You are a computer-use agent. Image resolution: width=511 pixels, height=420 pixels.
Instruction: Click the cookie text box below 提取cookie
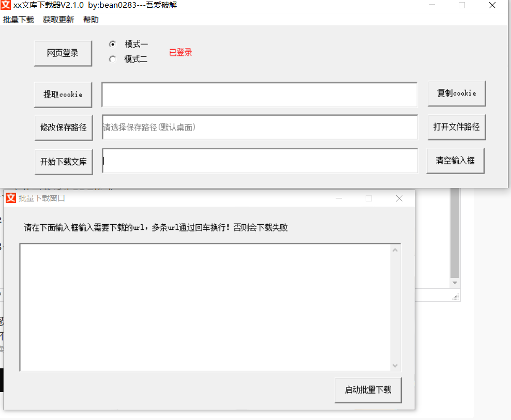(x=259, y=94)
